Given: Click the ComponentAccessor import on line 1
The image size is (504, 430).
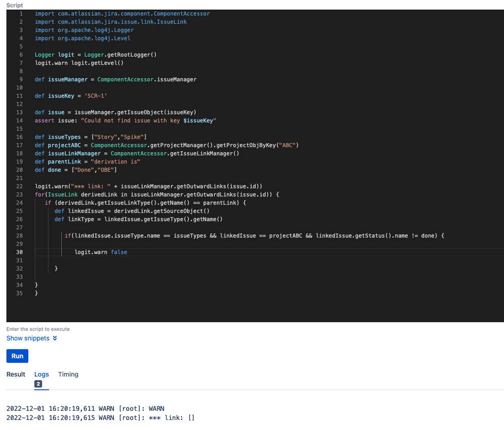Looking at the screenshot, I should 123,14.
